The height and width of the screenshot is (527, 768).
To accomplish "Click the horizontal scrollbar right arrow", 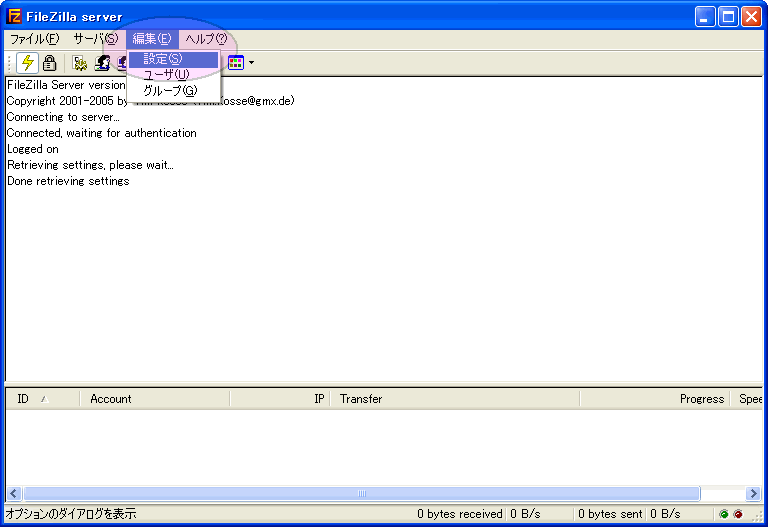I will click(754, 494).
